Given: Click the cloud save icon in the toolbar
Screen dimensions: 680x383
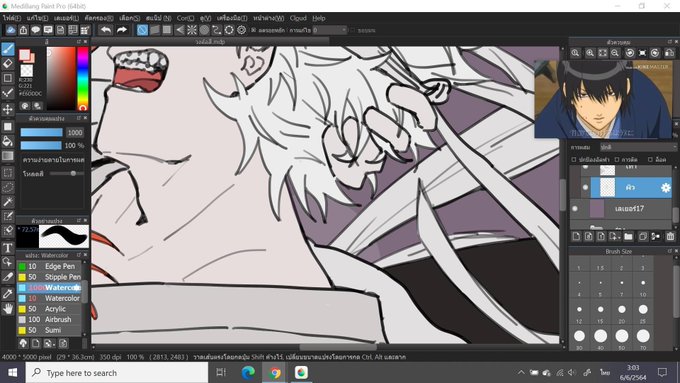Looking at the screenshot, I should [11, 30].
